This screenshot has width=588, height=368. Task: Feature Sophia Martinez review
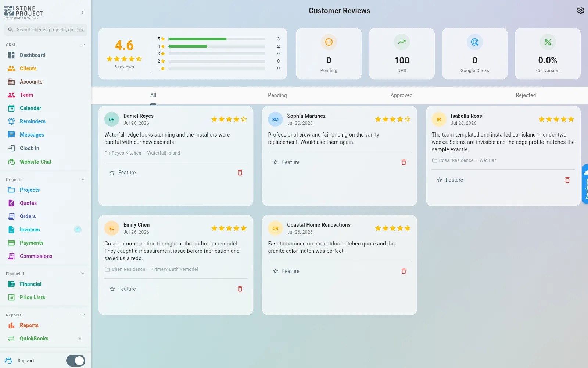coord(286,162)
